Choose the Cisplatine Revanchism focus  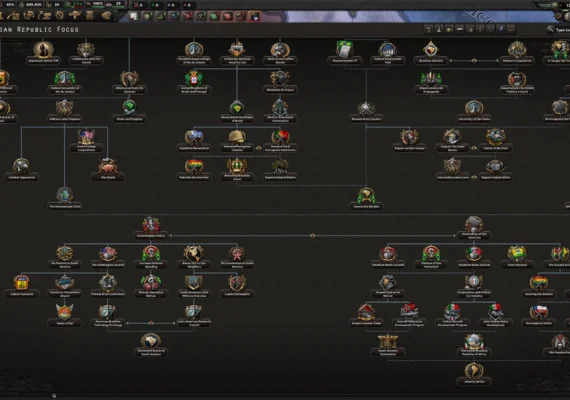click(x=194, y=141)
